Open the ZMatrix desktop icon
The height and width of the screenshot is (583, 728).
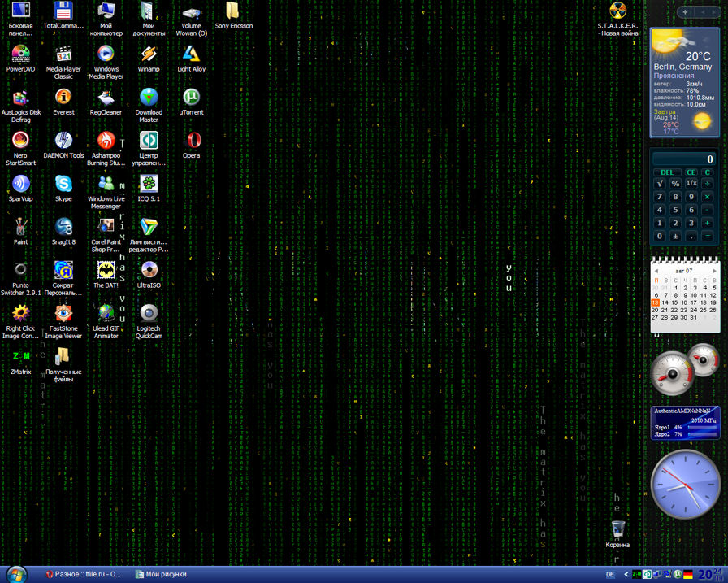click(x=20, y=357)
